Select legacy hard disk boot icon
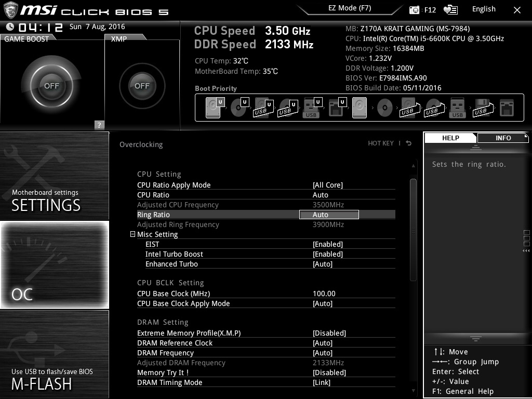The height and width of the screenshot is (399, 532). [360, 108]
